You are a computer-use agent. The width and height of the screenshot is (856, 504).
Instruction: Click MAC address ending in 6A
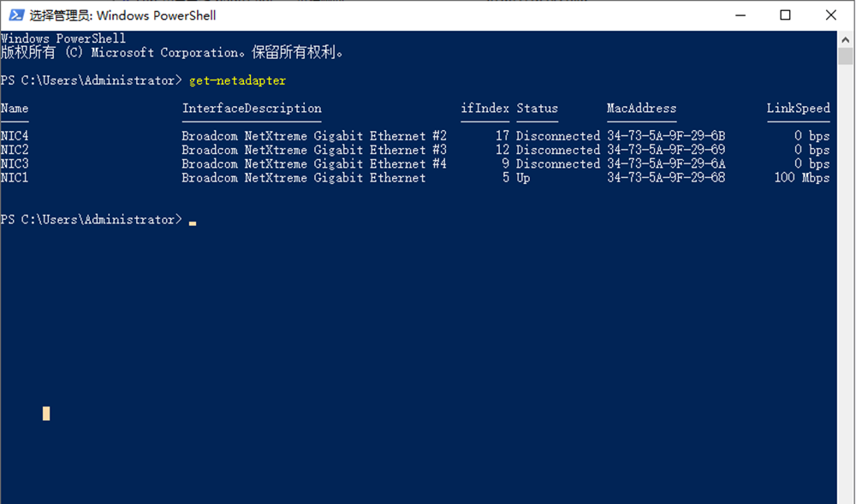tap(666, 164)
